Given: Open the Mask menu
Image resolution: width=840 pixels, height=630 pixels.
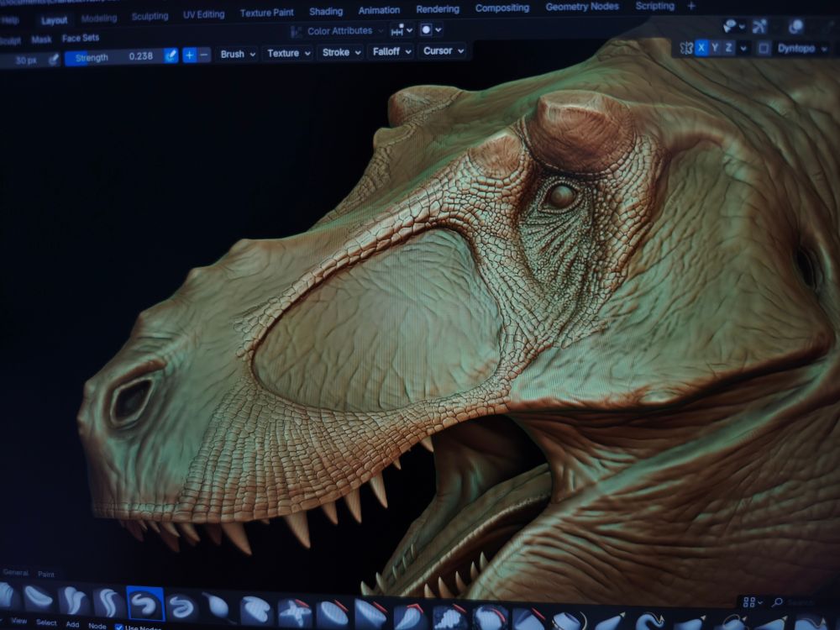Looking at the screenshot, I should coord(41,39).
